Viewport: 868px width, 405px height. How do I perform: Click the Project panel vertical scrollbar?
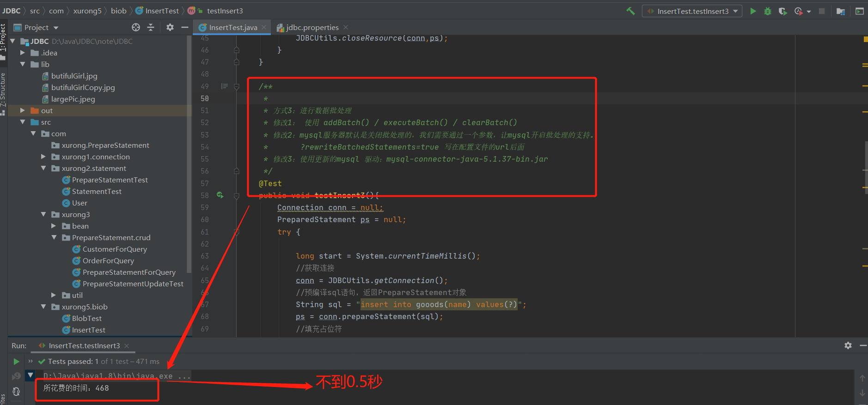click(189, 154)
